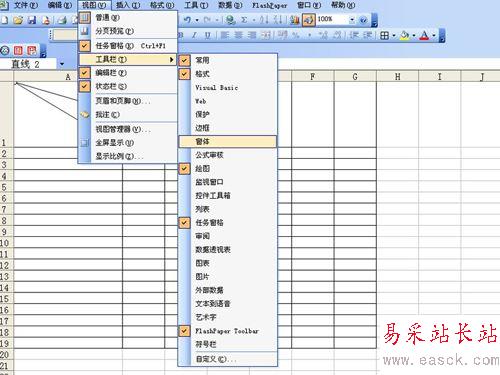The height and width of the screenshot is (375, 500).
Task: Open the 插入 menu
Action: [x=128, y=5]
